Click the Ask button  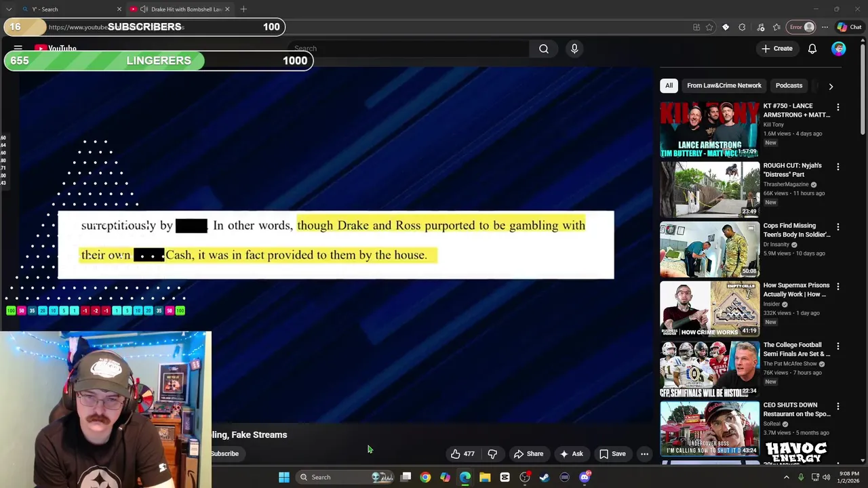571,454
